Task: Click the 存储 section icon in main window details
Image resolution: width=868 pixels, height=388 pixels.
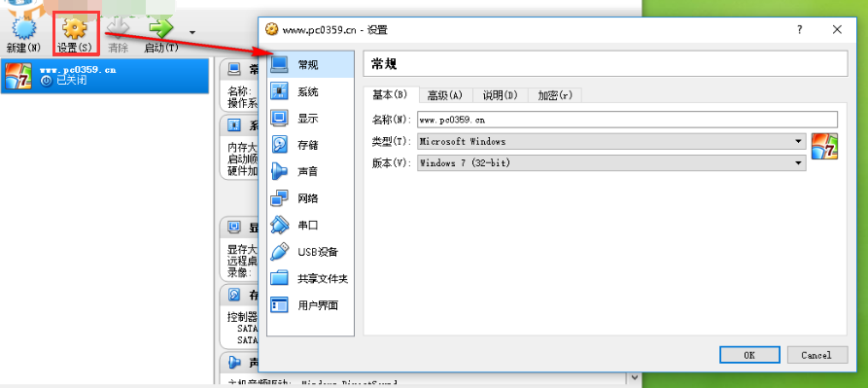Action: click(x=234, y=295)
